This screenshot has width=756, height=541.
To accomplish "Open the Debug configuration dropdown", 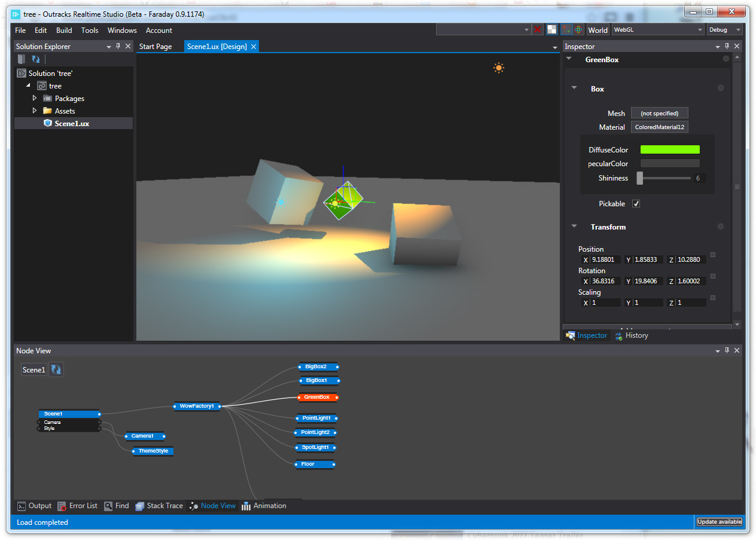I will click(x=724, y=30).
